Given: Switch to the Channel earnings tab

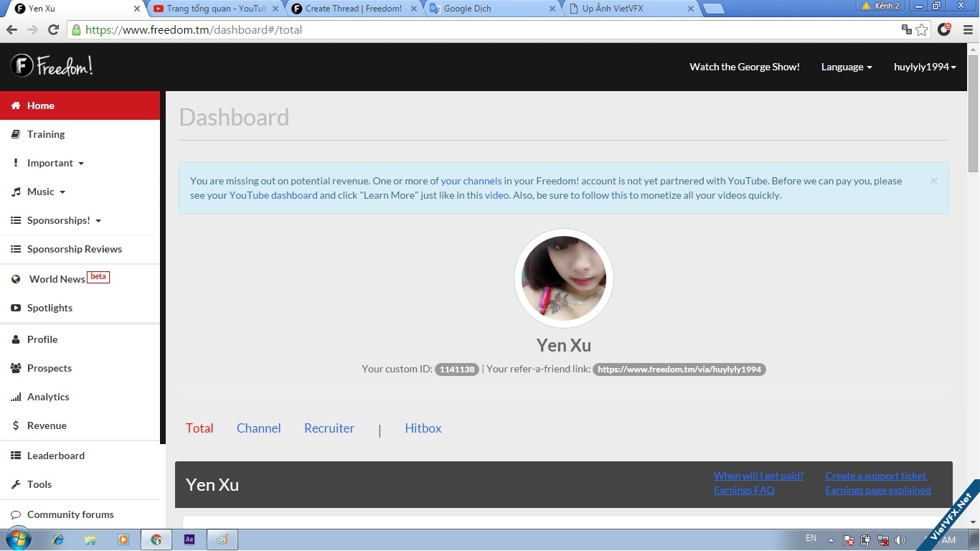Looking at the screenshot, I should (258, 428).
